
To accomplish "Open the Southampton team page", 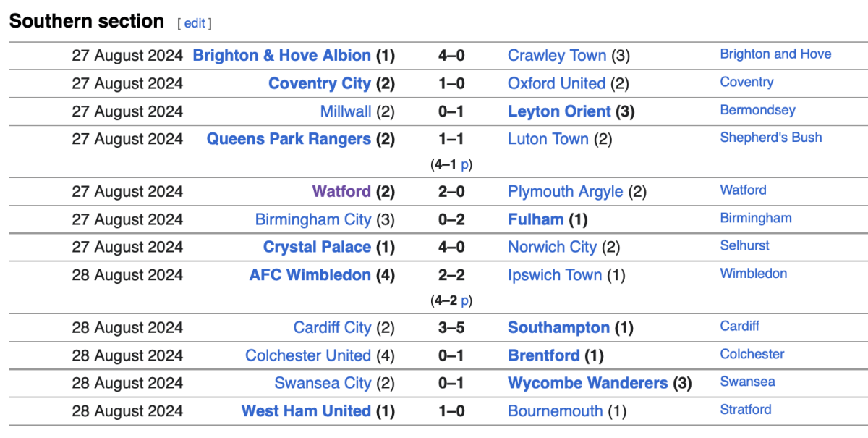I will pos(558,328).
